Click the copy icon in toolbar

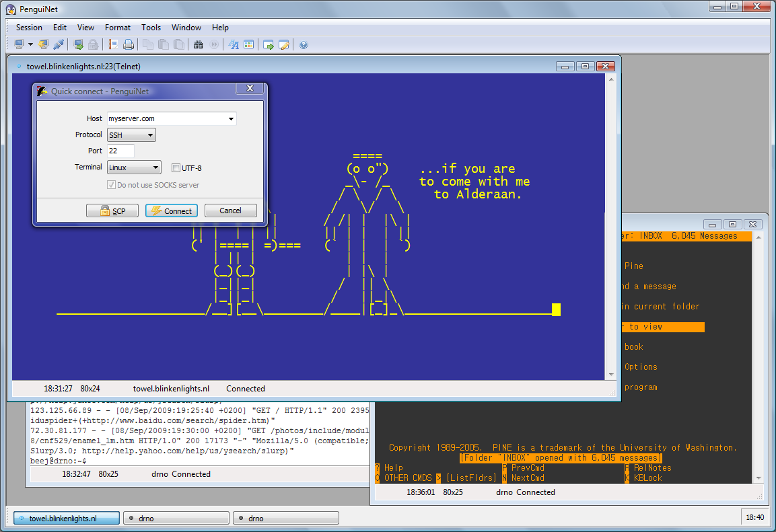(148, 44)
